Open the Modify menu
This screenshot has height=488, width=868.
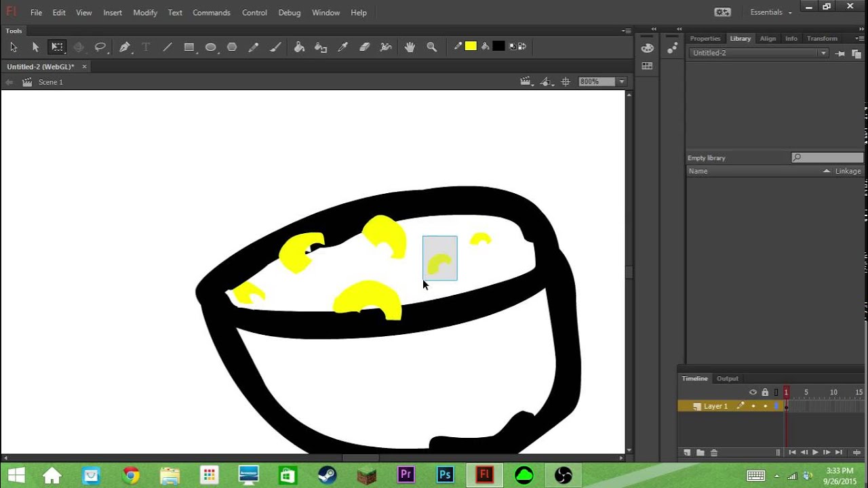pos(145,12)
